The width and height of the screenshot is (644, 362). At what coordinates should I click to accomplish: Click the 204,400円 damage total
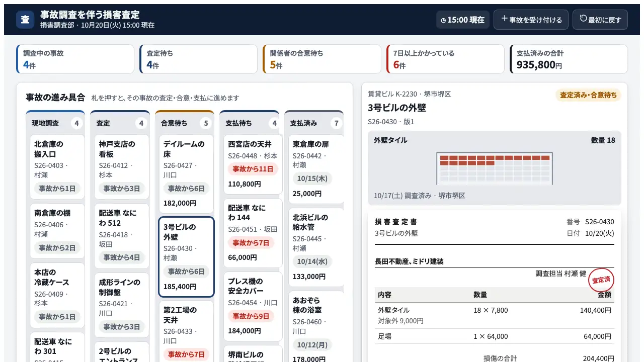[x=597, y=358]
